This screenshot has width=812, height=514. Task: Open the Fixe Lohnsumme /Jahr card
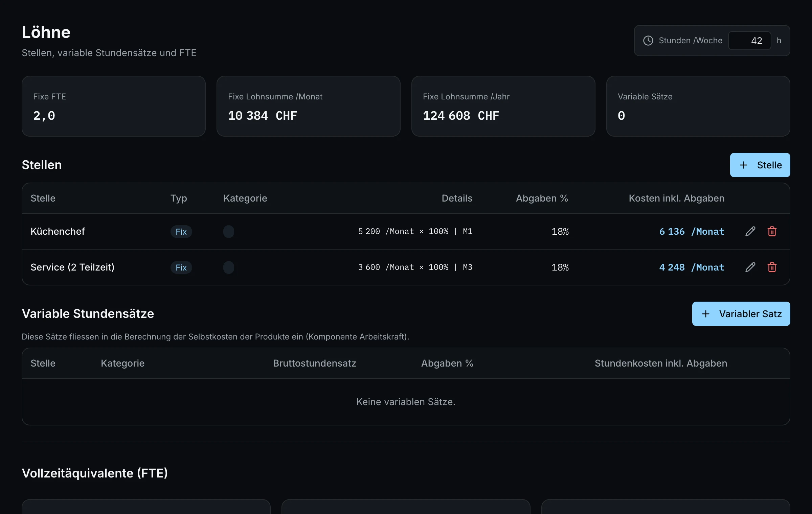point(503,106)
